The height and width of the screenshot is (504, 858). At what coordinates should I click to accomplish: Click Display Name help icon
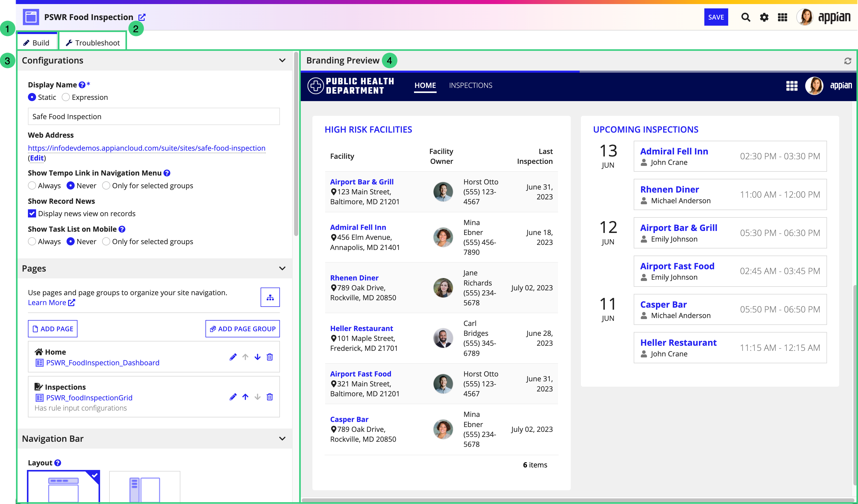tap(82, 85)
